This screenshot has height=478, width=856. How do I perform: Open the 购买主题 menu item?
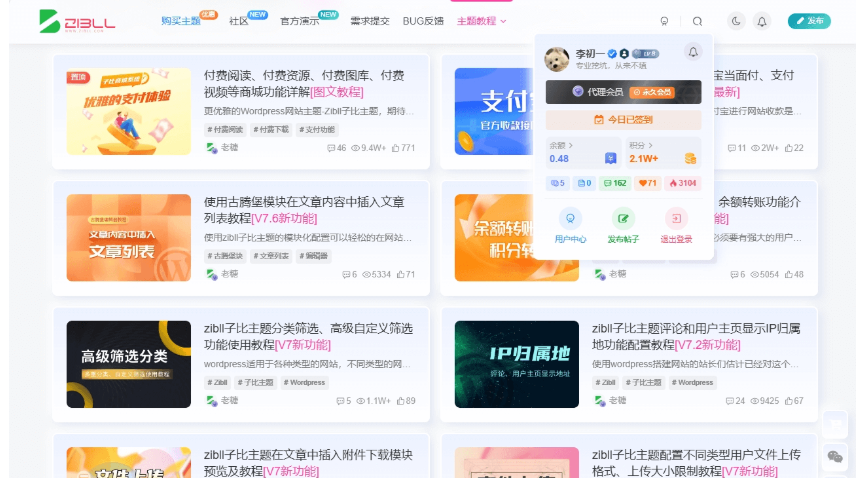pos(181,21)
